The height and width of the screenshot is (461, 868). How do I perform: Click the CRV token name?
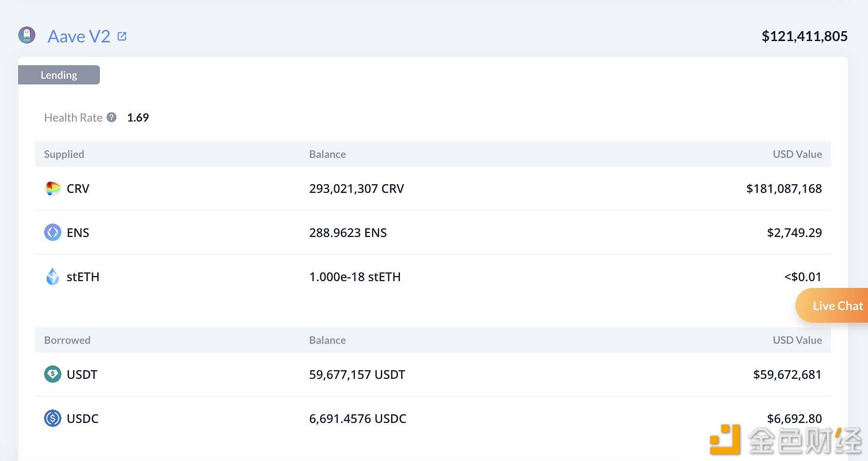click(78, 189)
